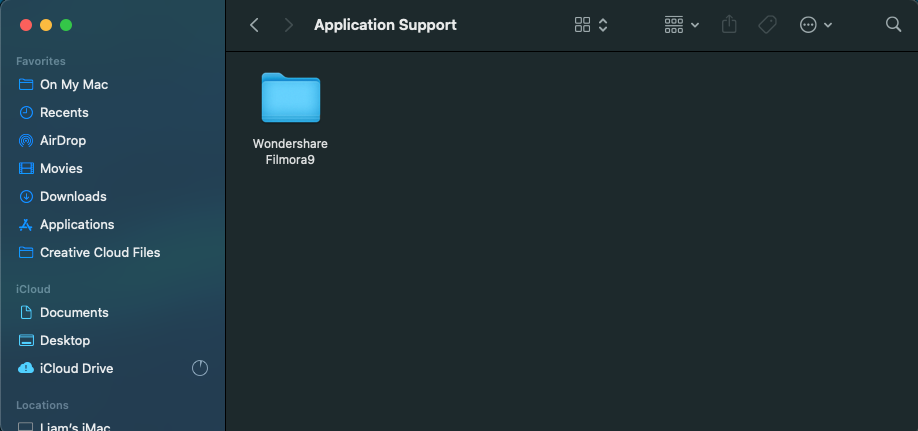
Task: Open the Downloads folder
Action: point(72,197)
